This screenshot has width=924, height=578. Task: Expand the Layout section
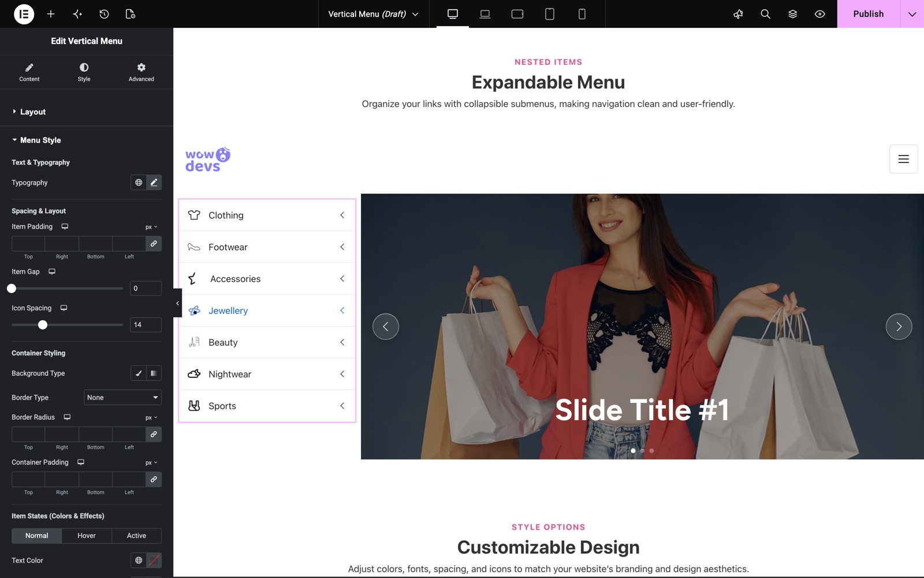87,112
